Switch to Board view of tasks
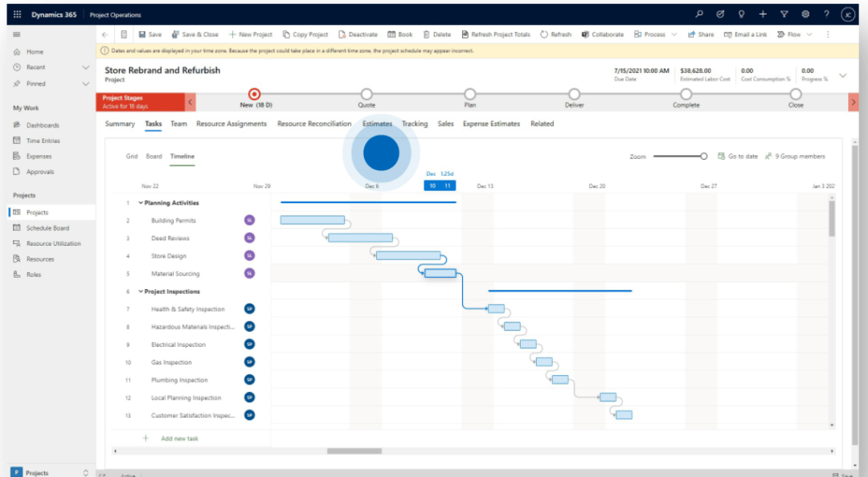The height and width of the screenshot is (477, 868). coord(154,156)
